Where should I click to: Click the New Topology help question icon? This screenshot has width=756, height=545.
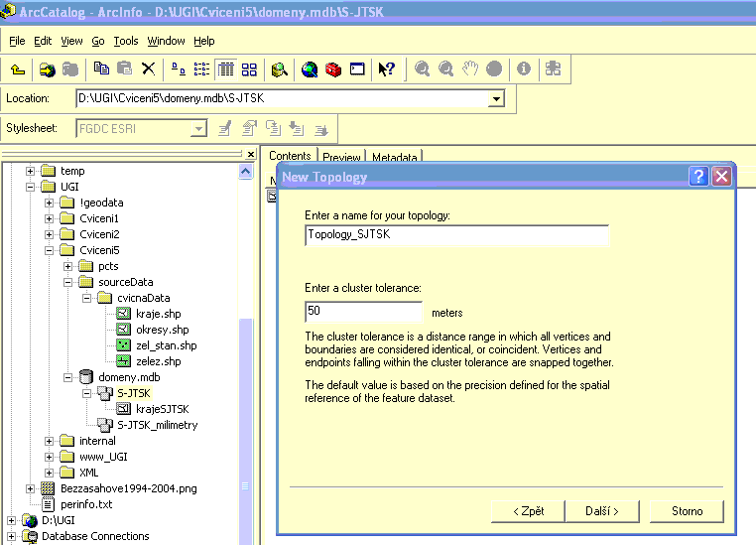[698, 176]
